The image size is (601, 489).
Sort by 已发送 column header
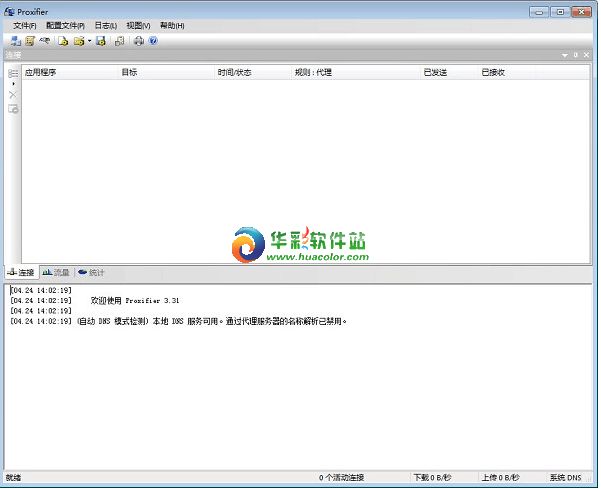tap(450, 72)
